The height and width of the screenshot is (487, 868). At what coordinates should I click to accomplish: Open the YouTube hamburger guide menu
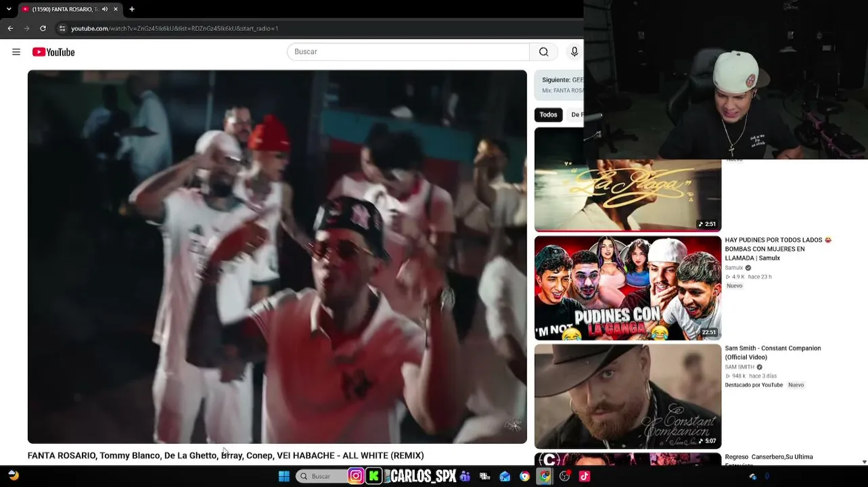coord(16,52)
